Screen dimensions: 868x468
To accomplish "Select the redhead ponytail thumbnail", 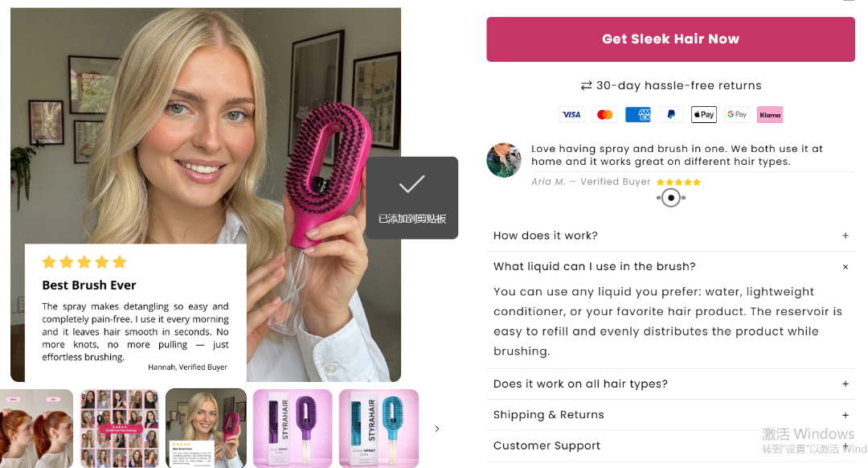I will click(36, 429).
